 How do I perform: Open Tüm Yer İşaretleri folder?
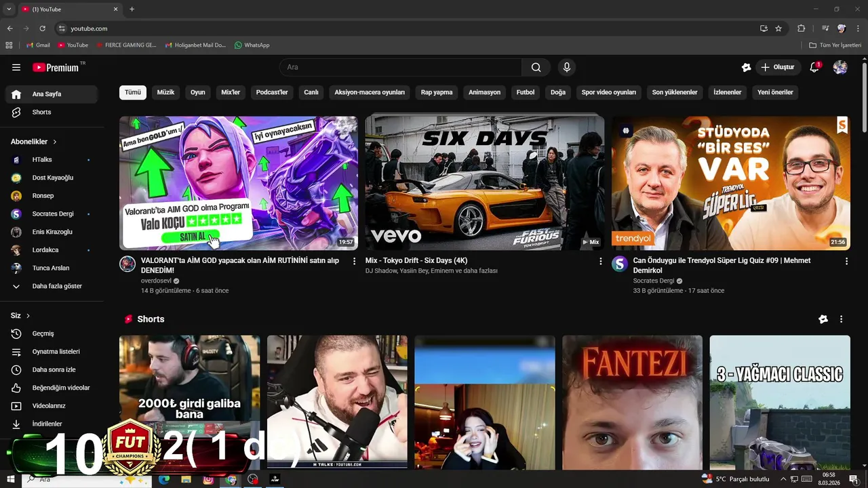pyautogui.click(x=835, y=45)
